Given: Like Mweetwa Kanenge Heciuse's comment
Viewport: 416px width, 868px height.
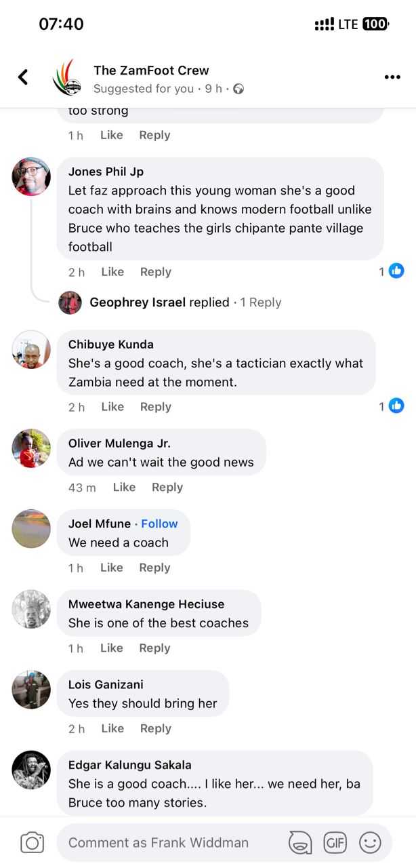Looking at the screenshot, I should 112,648.
